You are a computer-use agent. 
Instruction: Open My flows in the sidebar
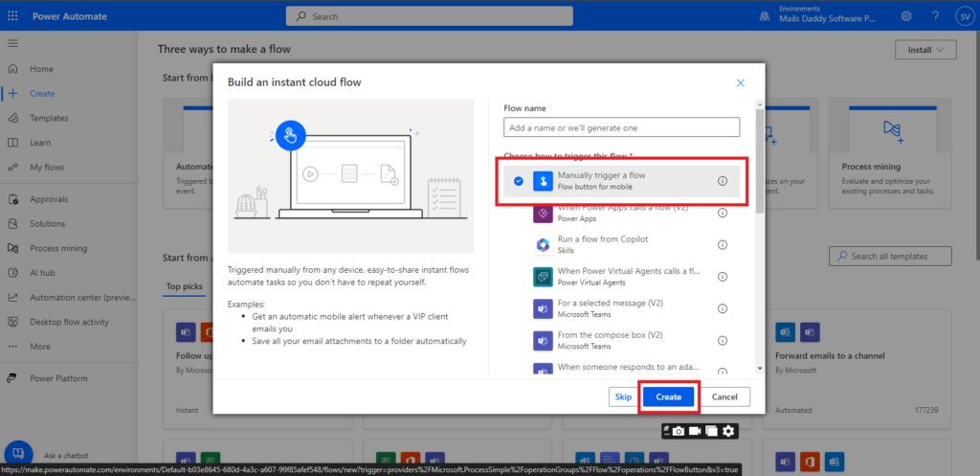(x=47, y=168)
